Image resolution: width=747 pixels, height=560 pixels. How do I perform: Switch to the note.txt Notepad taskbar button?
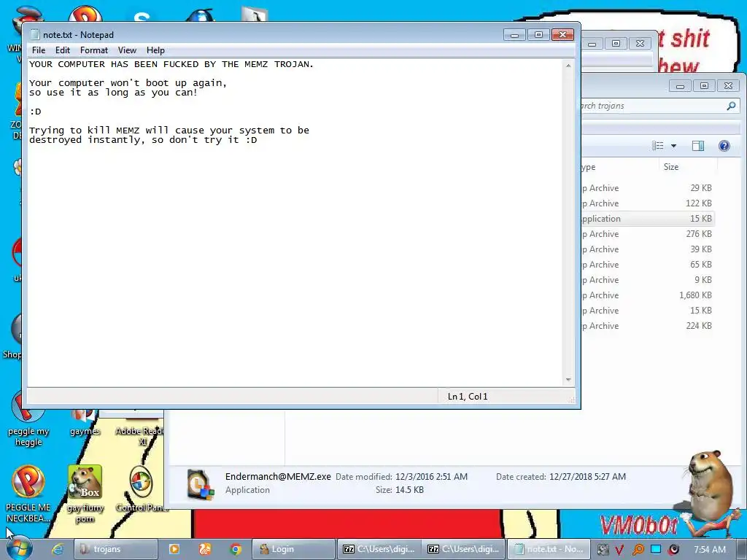point(549,549)
